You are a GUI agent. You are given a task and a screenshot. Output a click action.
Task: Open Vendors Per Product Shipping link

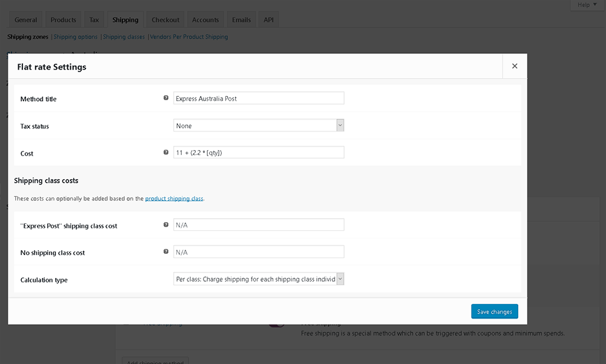(x=189, y=37)
